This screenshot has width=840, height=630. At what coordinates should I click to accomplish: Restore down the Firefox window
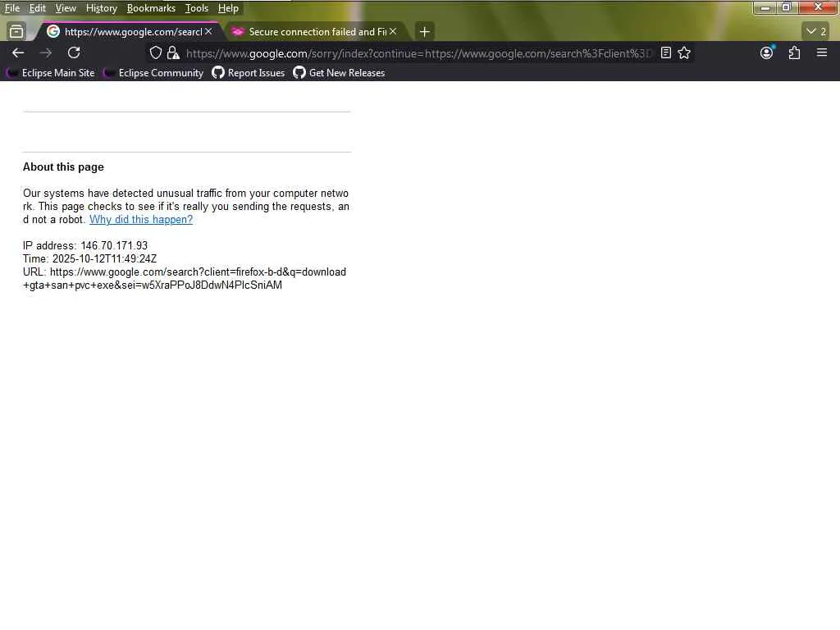[787, 7]
